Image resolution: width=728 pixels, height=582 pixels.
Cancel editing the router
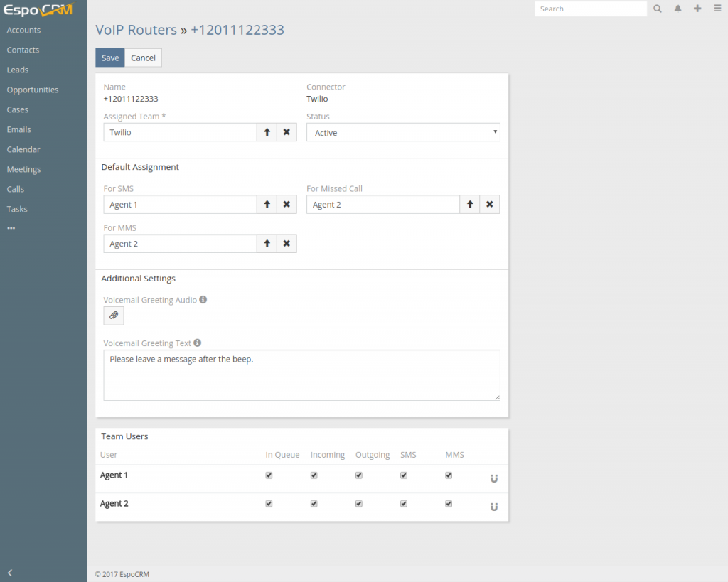click(143, 58)
